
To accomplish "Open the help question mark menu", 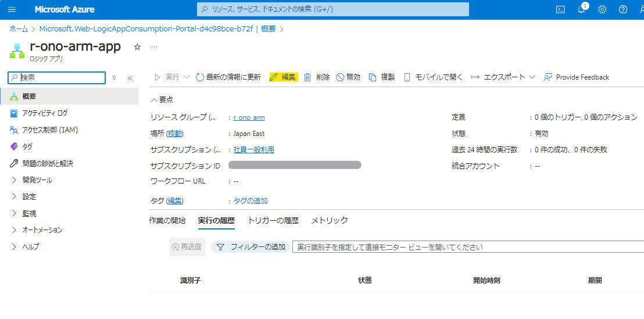I will pyautogui.click(x=623, y=9).
